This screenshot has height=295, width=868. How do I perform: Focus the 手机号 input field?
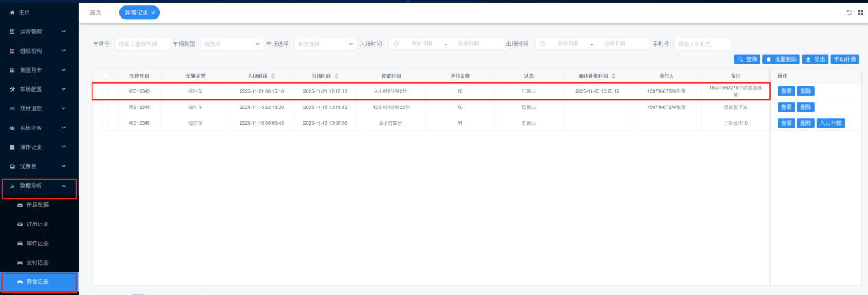coord(702,43)
